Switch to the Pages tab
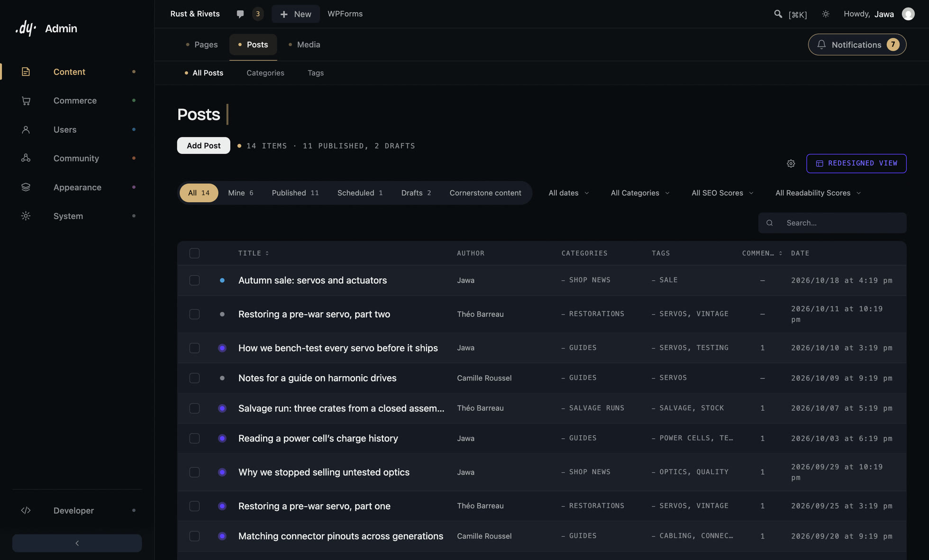Viewport: 929px width, 560px height. (201, 45)
